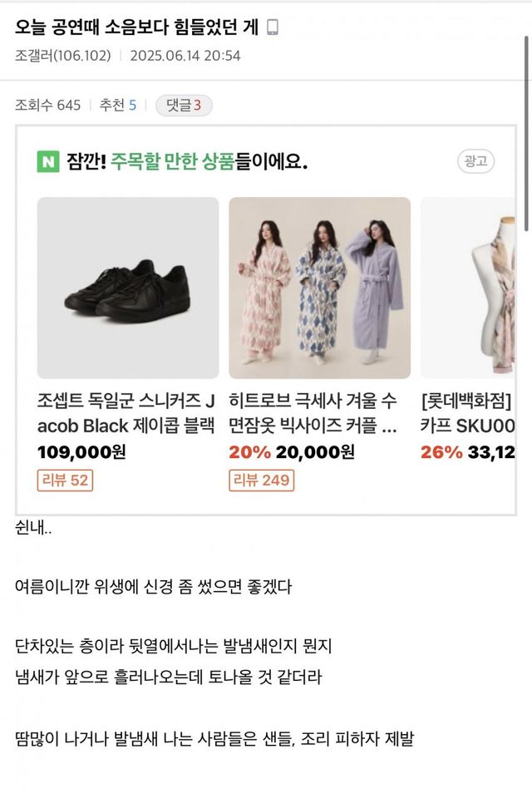Open the 리뷰 52 review badge
Screen dimensions: 532x798
[65, 480]
